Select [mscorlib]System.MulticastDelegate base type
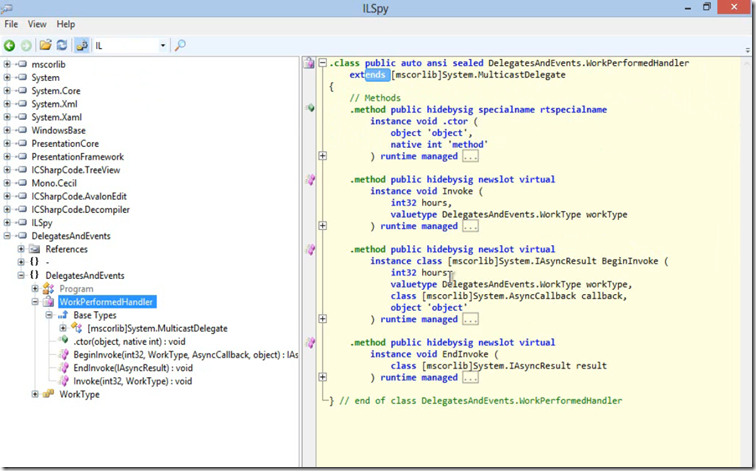Viewport: 756px width, 471px height. pos(157,328)
